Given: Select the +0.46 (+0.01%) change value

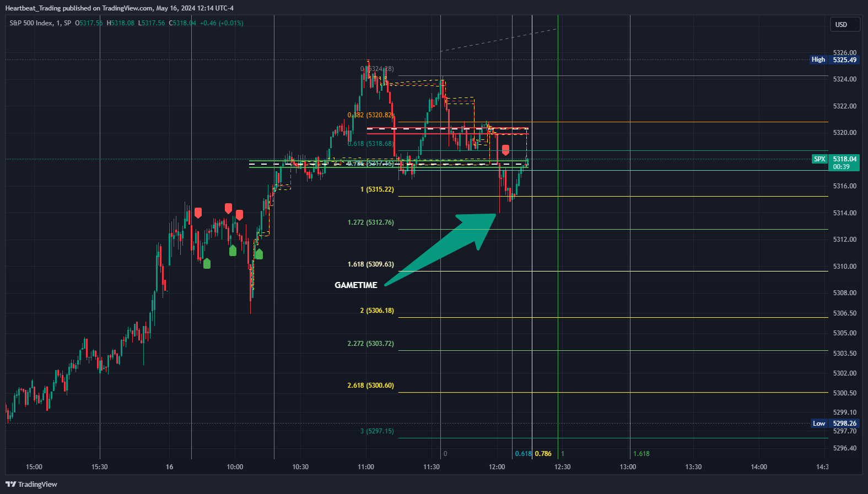Looking at the screenshot, I should [x=222, y=23].
